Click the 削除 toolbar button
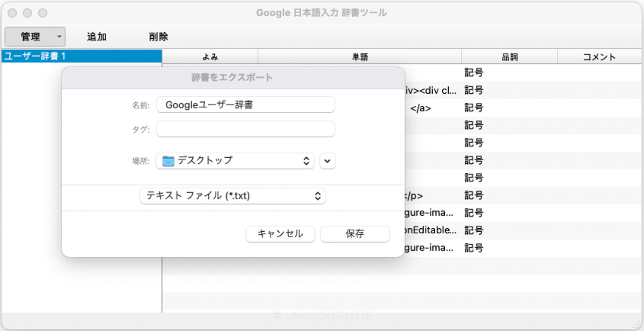 pyautogui.click(x=158, y=37)
